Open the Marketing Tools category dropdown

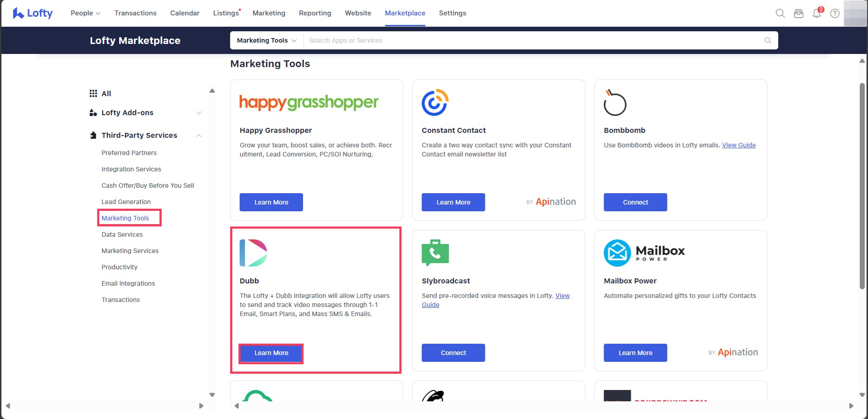click(x=267, y=40)
